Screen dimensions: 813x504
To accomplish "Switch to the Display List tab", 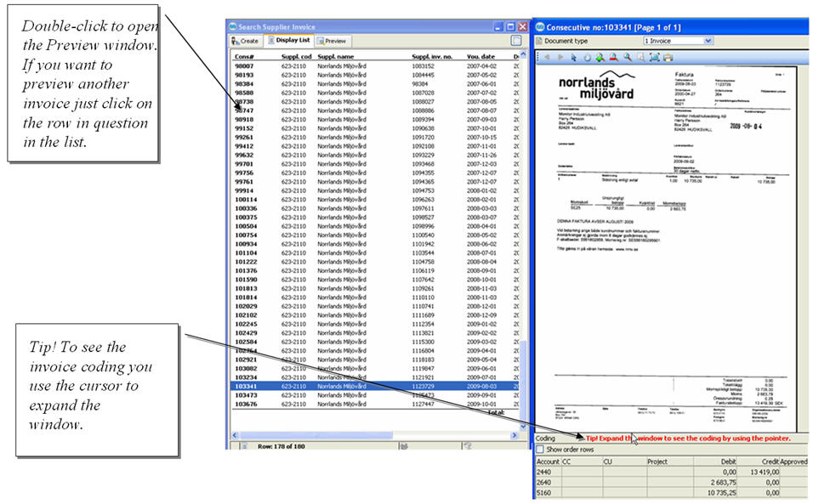I will (x=289, y=41).
